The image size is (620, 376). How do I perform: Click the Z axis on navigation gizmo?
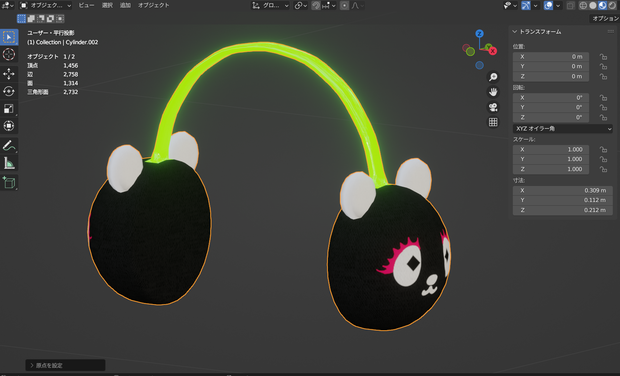479,34
